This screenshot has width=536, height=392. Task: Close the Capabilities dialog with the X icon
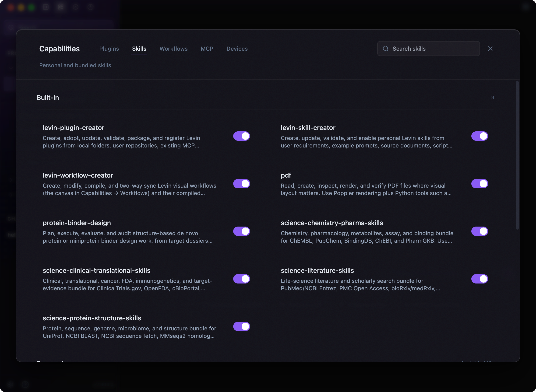point(490,49)
